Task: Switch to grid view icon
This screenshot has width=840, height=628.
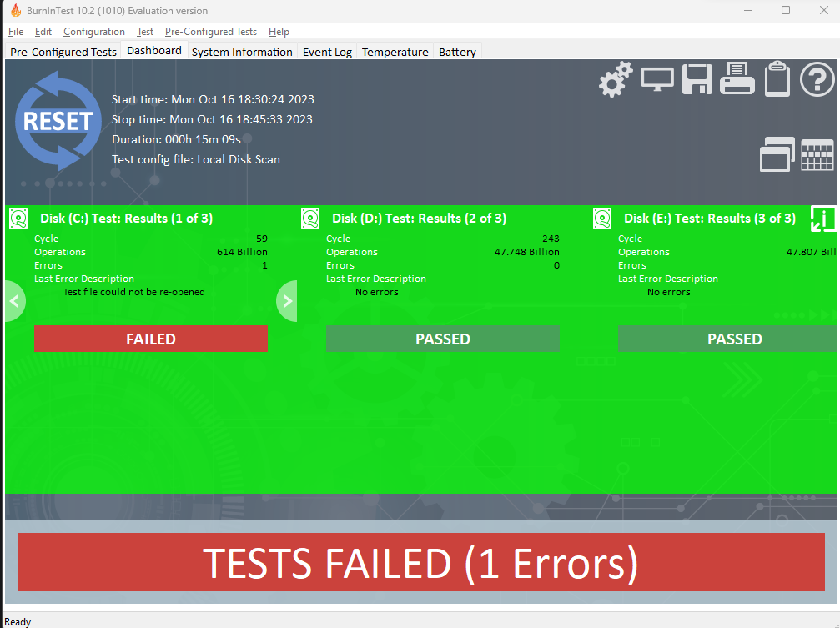Action: tap(817, 155)
